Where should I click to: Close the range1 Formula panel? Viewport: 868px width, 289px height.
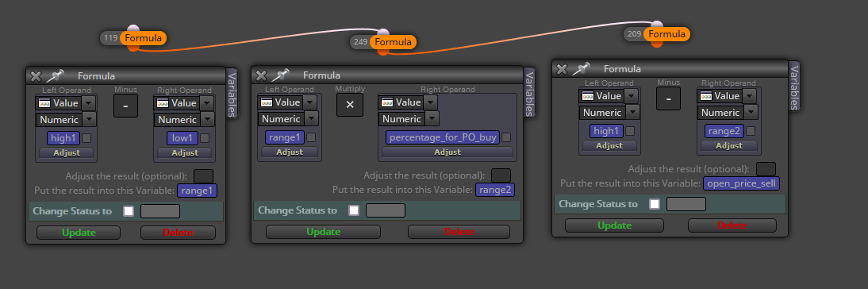(36, 76)
